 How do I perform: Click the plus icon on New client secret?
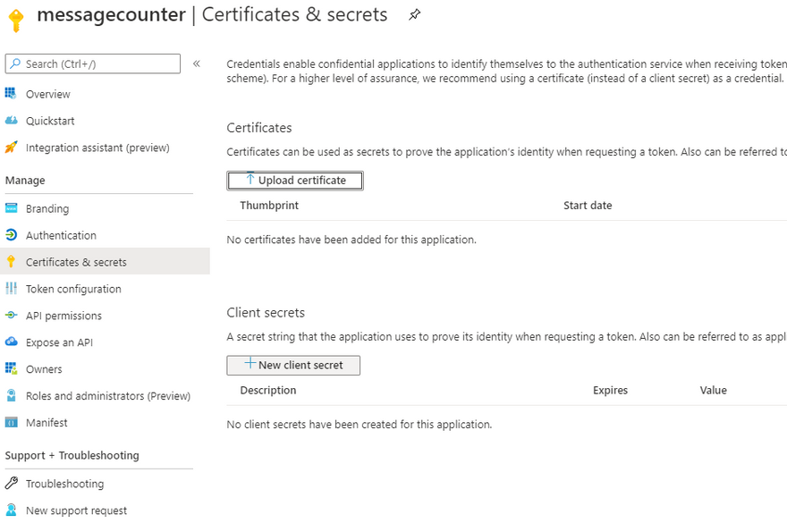[250, 363]
